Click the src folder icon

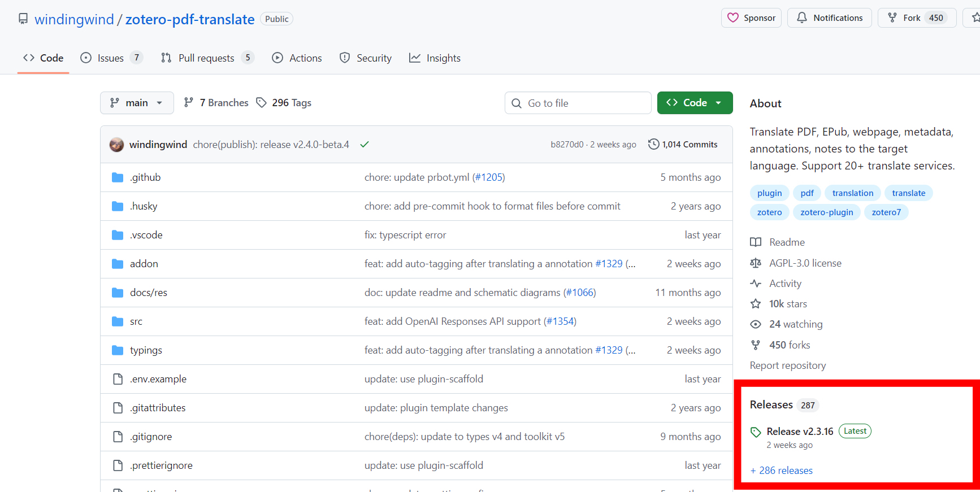tap(118, 321)
